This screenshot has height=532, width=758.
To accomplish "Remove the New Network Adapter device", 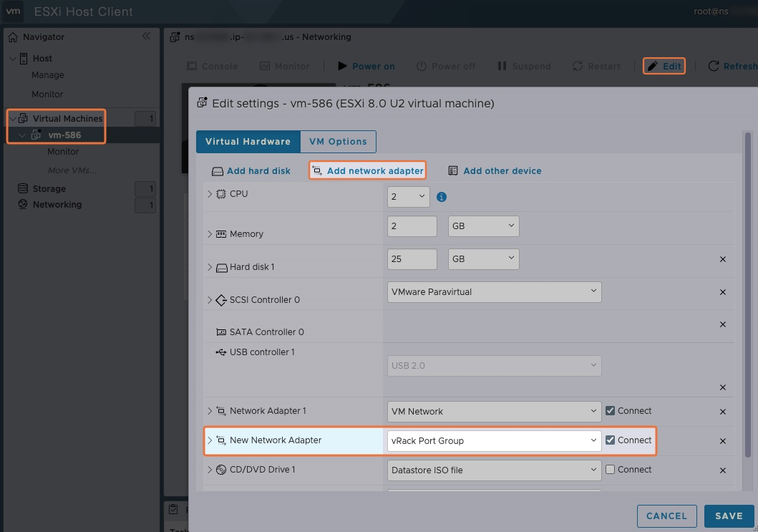I will click(723, 441).
